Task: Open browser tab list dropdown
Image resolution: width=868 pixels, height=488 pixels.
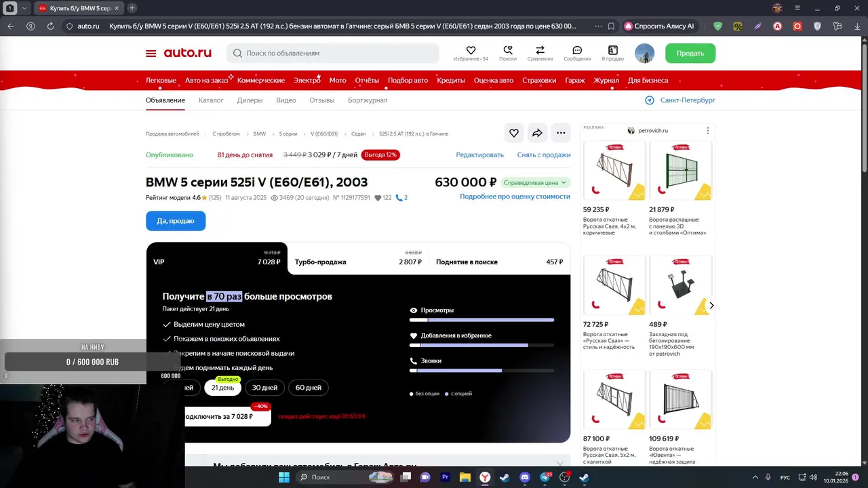Action: [x=24, y=8]
